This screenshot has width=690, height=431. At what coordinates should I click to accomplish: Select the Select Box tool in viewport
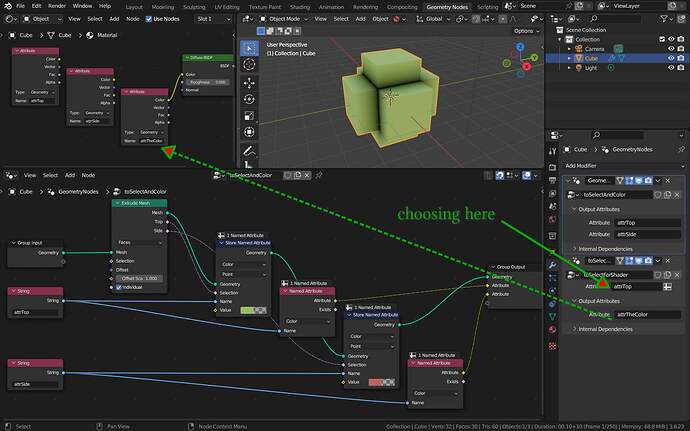tap(249, 48)
